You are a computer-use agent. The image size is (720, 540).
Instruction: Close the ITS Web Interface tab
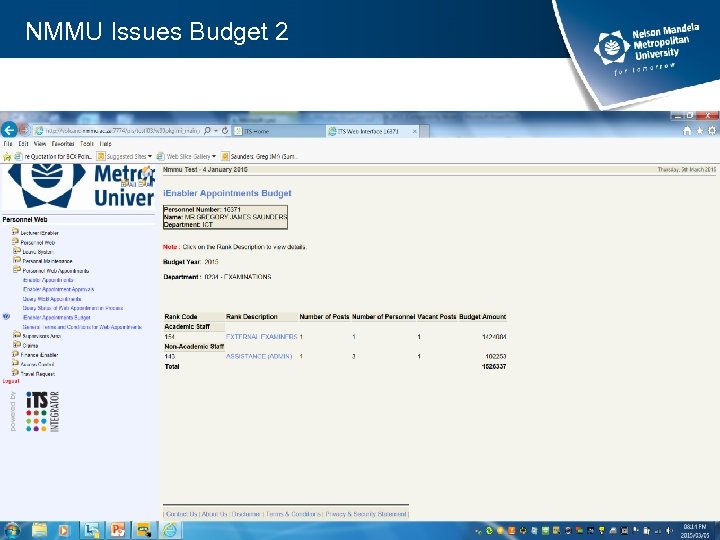tap(414, 131)
